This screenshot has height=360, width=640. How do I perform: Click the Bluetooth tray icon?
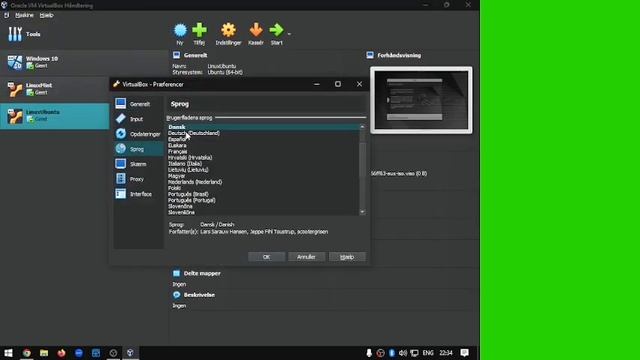tap(391, 353)
